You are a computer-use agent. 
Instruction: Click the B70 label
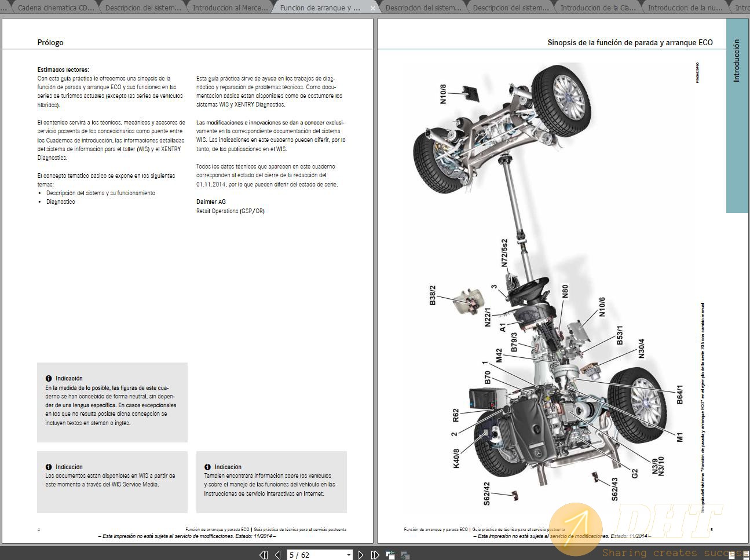488,378
